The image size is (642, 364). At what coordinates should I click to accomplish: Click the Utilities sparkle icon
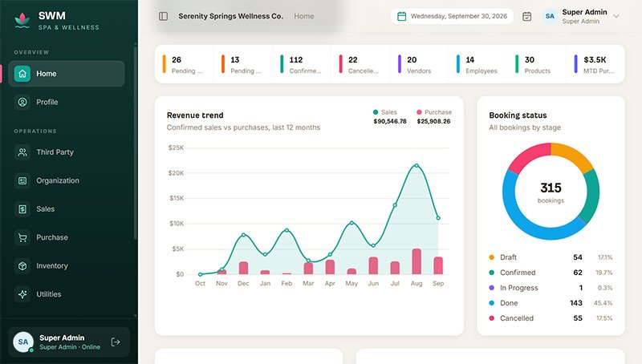[x=22, y=294]
